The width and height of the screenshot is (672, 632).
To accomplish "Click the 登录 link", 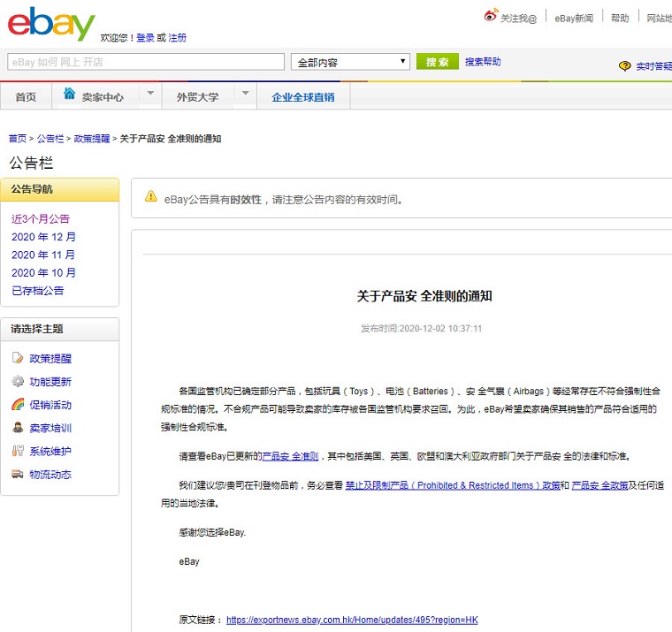I will (145, 38).
